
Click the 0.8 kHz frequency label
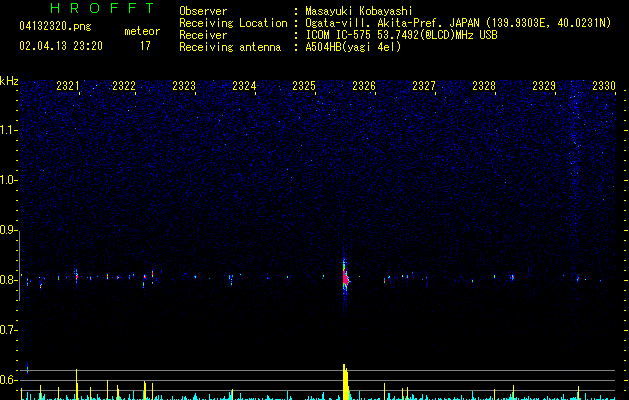click(x=8, y=280)
